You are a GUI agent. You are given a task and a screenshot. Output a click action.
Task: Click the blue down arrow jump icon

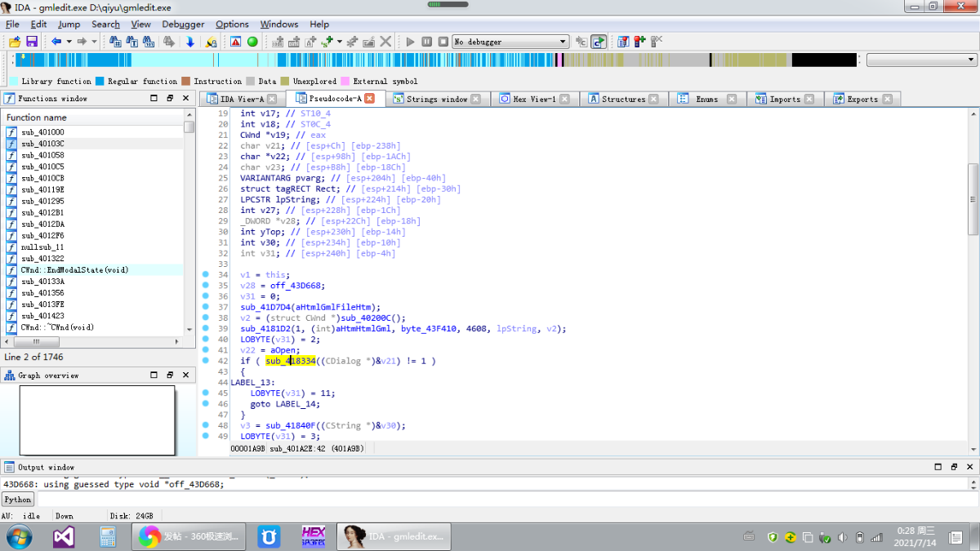coord(190,42)
